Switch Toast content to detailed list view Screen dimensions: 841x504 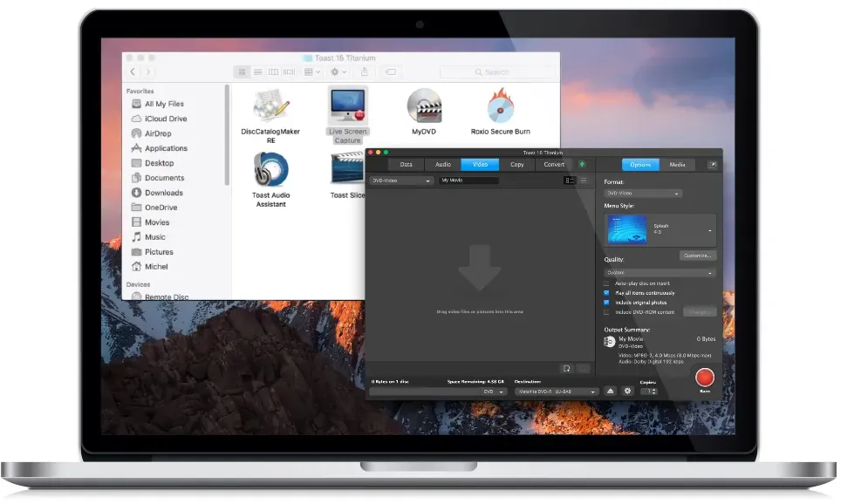(570, 180)
